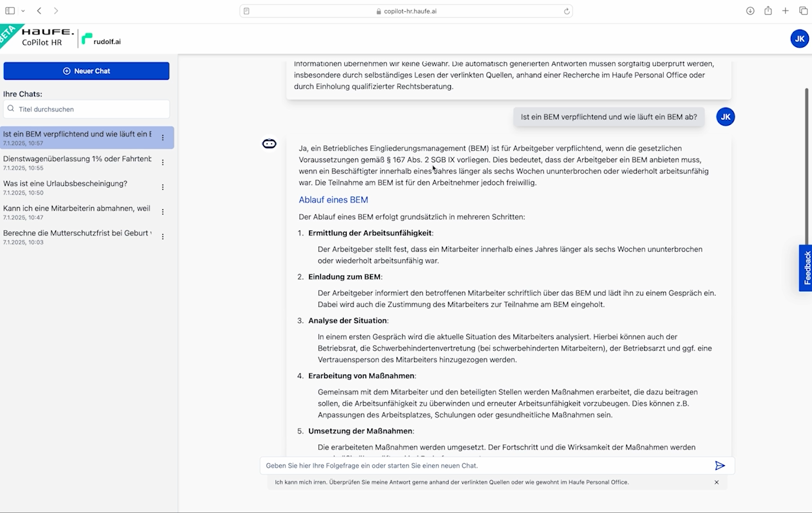Click the 'Ihre Chats:' label
This screenshot has height=513, width=812.
point(23,94)
